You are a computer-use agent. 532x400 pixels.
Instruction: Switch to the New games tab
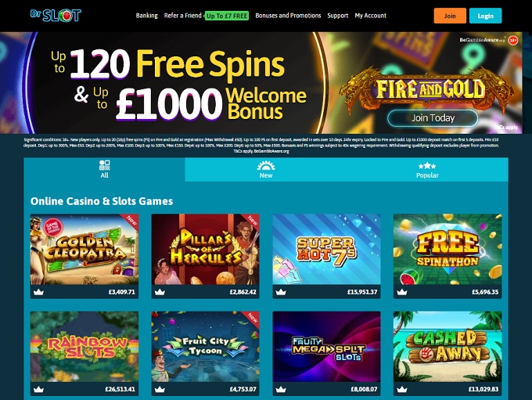pos(266,169)
